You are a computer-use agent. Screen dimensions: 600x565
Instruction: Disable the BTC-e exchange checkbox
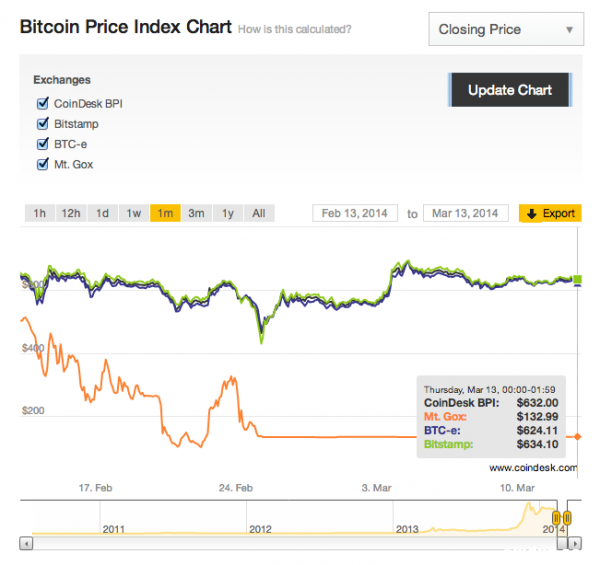click(43, 144)
